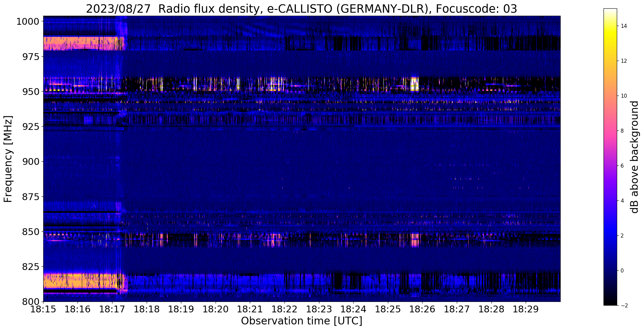Click the 18:24 time tick label
The width and height of the screenshot is (644, 330).
[x=354, y=309]
